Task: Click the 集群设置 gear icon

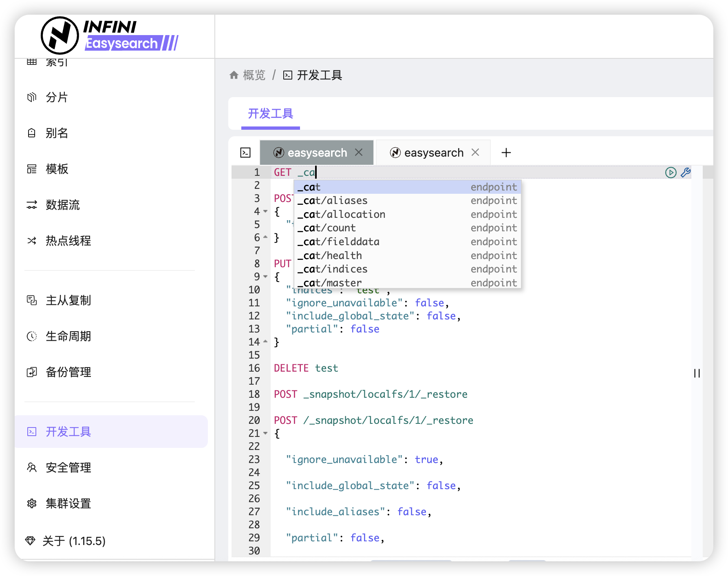Action: coord(32,503)
